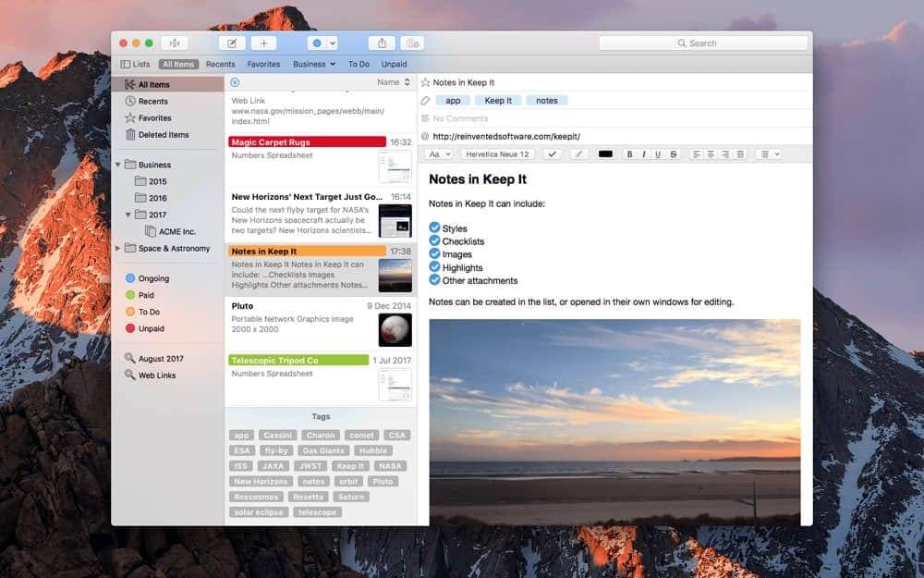Open the Pluto image thumbnail in list

tap(395, 330)
